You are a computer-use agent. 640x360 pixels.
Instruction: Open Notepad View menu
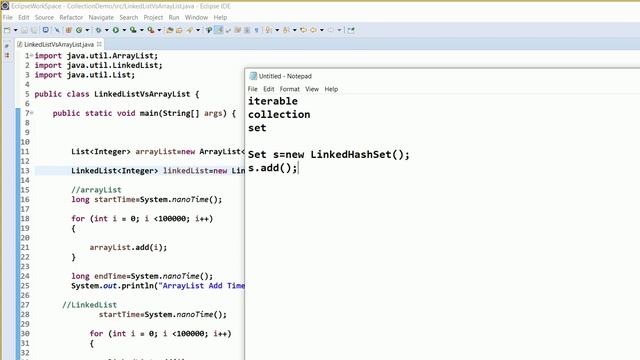coord(312,89)
